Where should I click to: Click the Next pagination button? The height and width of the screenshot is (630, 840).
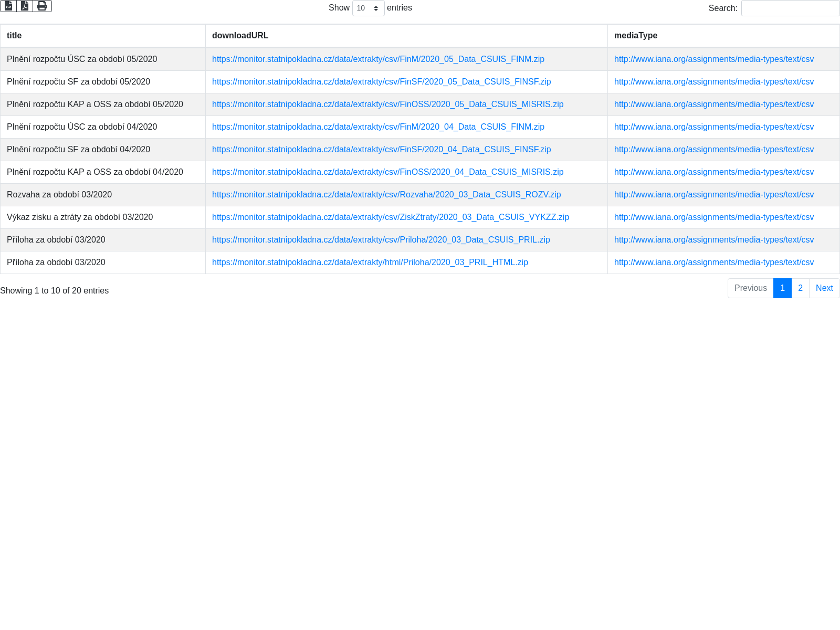[x=824, y=288]
